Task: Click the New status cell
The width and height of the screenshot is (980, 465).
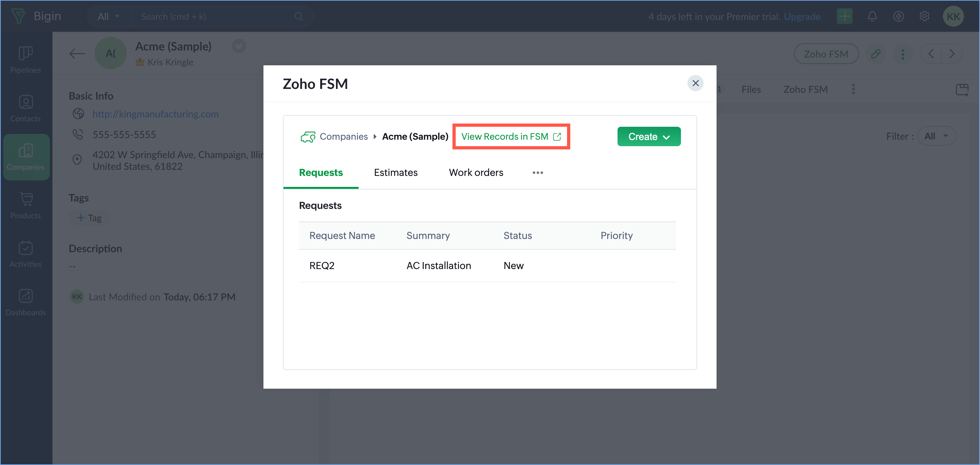Action: (x=513, y=265)
